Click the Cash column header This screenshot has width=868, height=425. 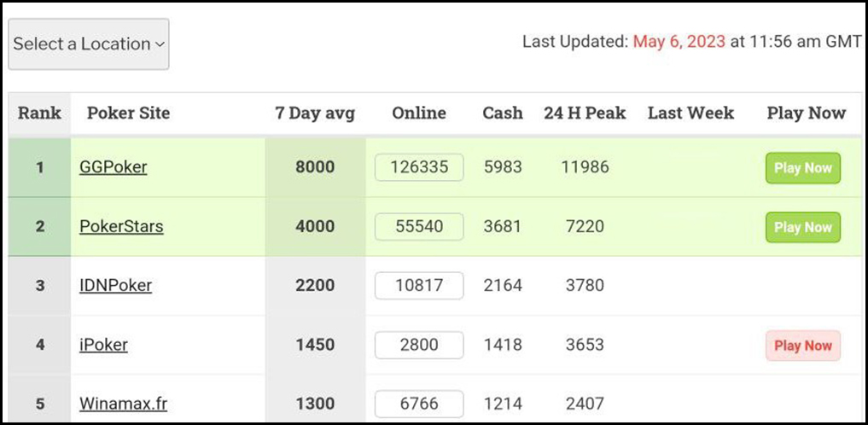(503, 113)
